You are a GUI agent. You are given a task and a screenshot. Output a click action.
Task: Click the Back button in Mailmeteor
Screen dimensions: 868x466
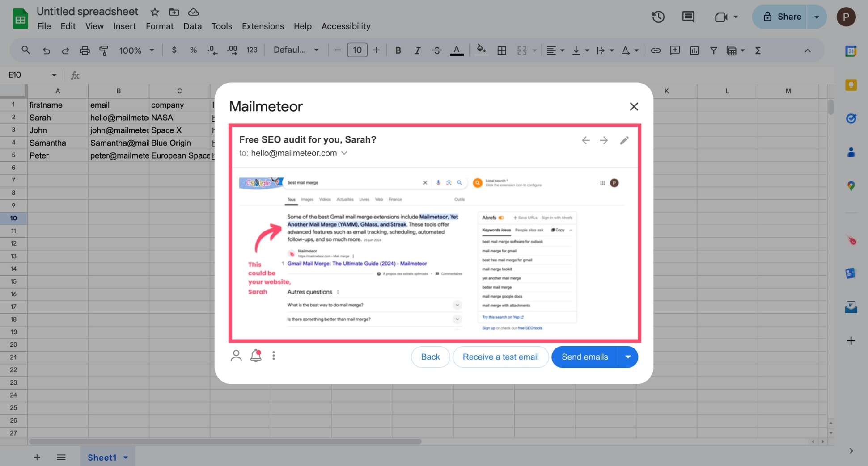(430, 357)
